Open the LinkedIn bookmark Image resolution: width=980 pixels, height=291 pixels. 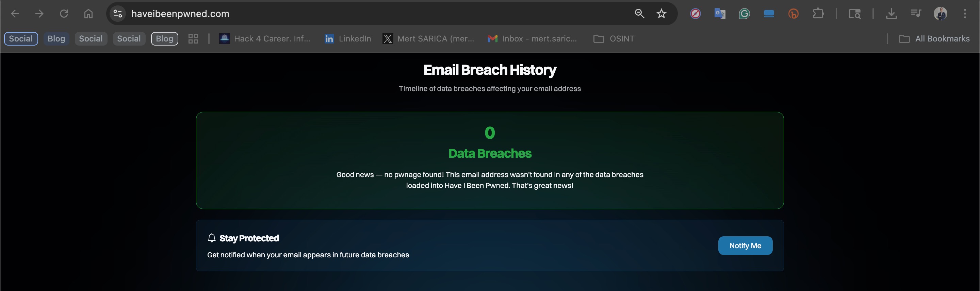pyautogui.click(x=348, y=39)
